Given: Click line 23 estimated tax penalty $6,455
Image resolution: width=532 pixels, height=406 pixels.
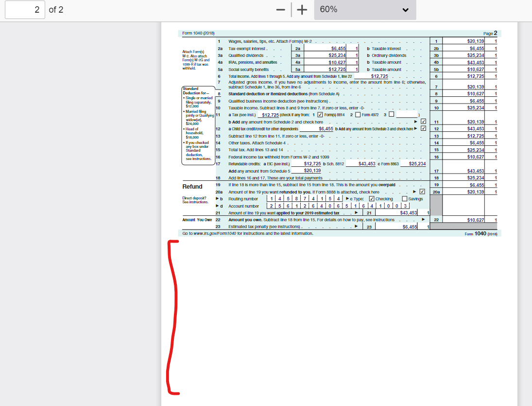Looking at the screenshot, I should pos(396,227).
